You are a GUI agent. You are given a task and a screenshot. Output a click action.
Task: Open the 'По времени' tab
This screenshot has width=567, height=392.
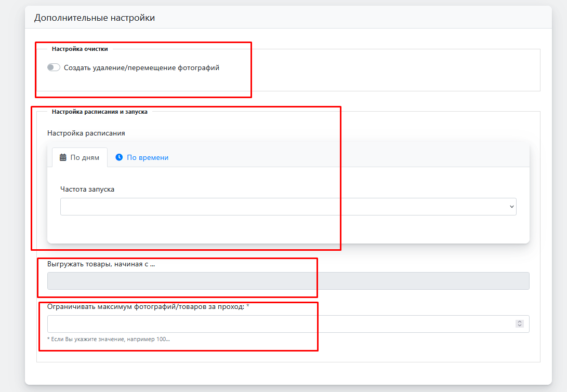(x=147, y=157)
